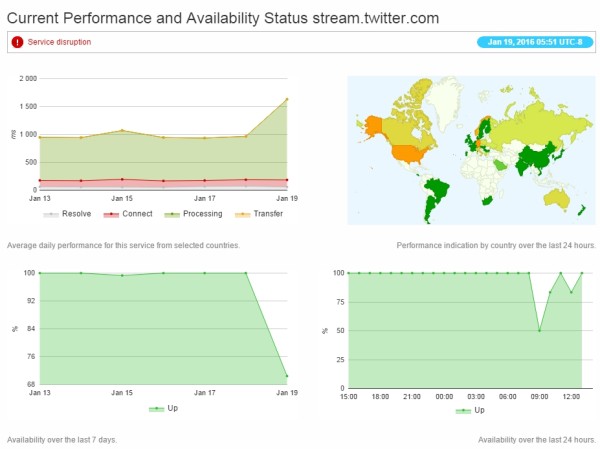Toggle the Resolve series in the legend
600x449 pixels.
(x=70, y=214)
